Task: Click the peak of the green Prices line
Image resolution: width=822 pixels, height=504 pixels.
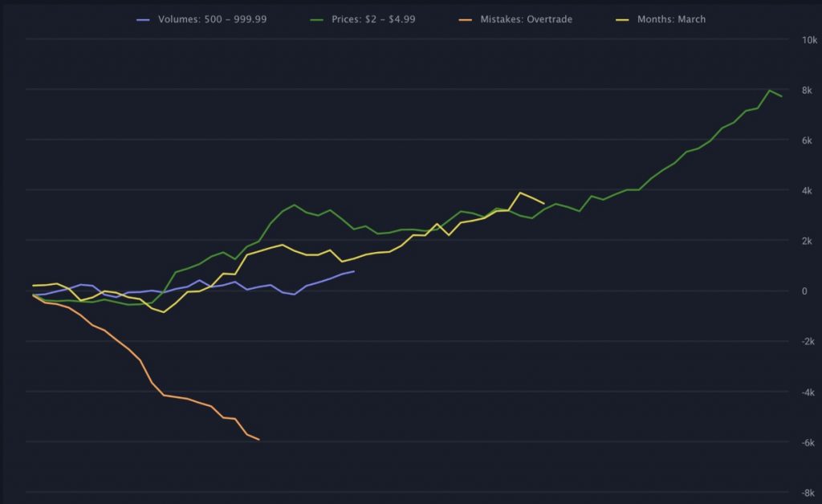Action: point(770,91)
